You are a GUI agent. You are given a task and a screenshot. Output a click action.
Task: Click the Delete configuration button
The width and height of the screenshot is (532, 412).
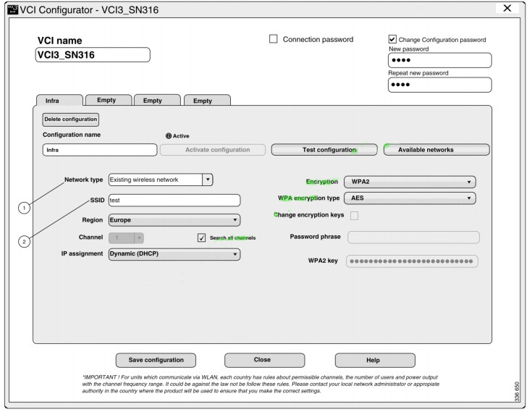point(71,119)
